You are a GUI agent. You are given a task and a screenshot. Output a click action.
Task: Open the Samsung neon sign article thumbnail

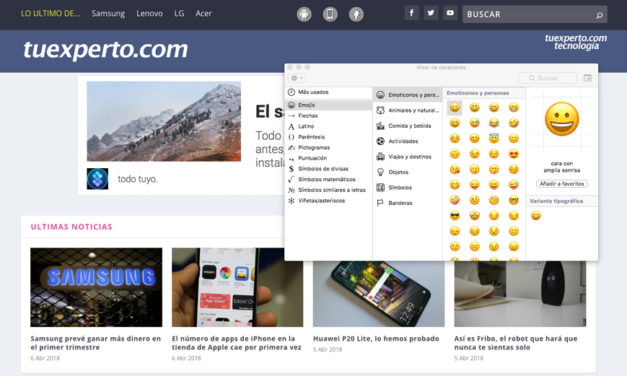[x=96, y=287]
